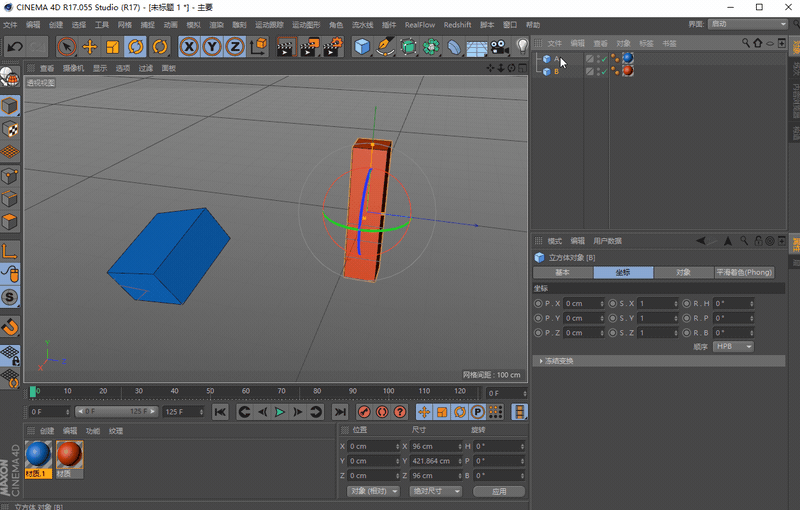This screenshot has width=800, height=510.
Task: Toggle the R.B keyframe radio circle
Action: click(686, 333)
